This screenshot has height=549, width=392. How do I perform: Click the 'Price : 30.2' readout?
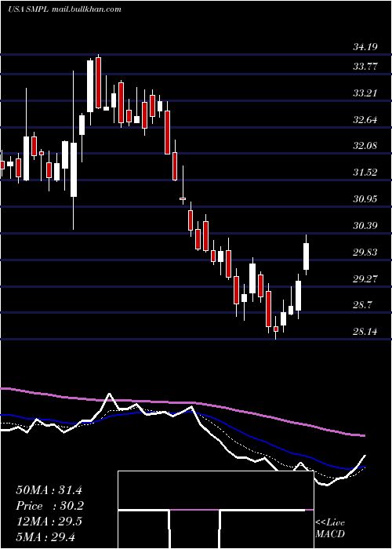(x=49, y=506)
